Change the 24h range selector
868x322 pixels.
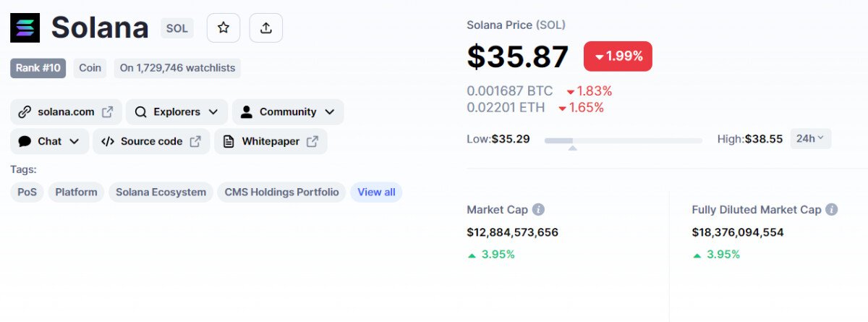click(810, 138)
